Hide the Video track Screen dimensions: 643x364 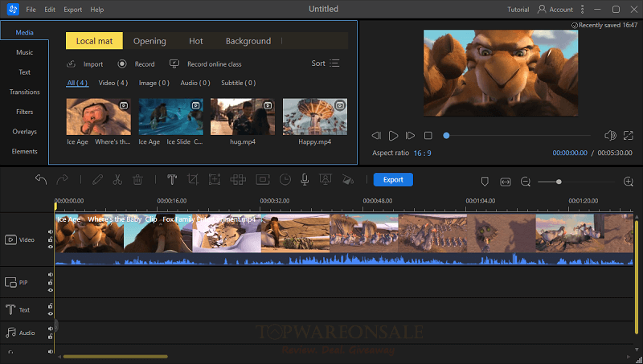51,247
